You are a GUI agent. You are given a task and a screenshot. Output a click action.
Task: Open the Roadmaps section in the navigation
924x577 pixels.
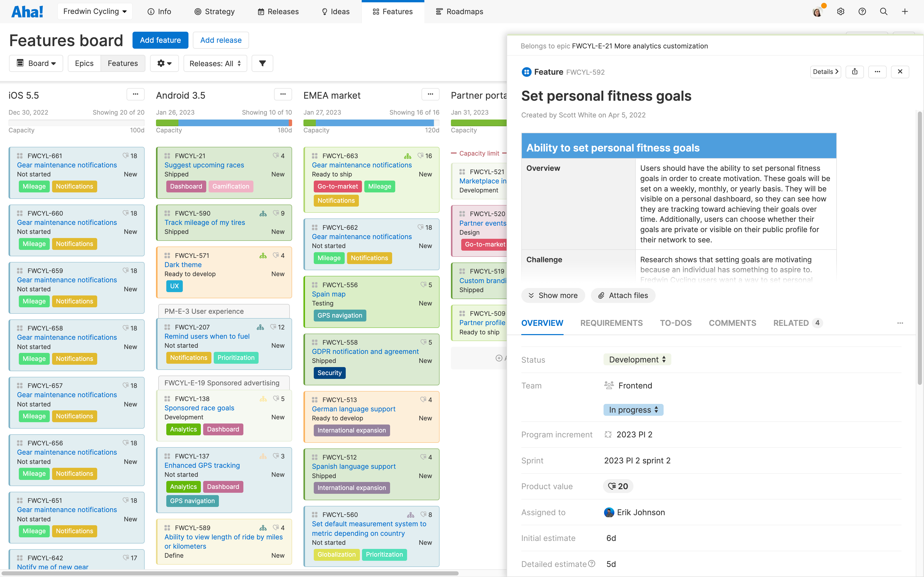tap(459, 11)
